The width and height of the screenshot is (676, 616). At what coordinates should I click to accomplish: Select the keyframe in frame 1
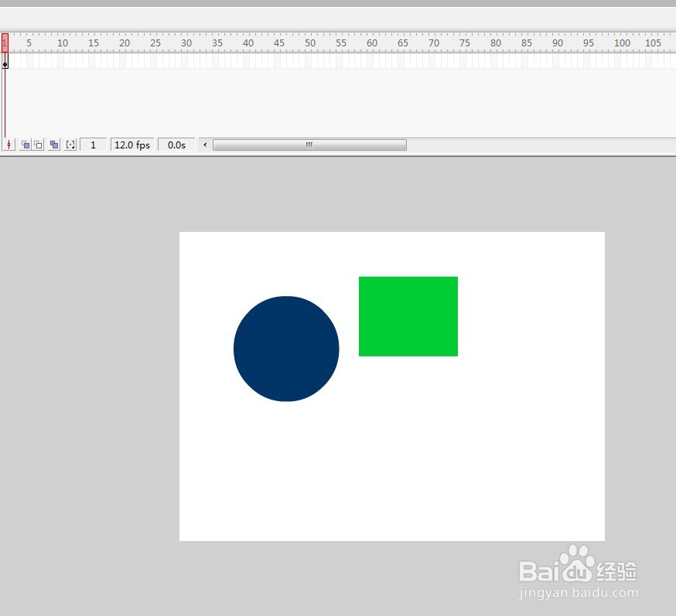5,61
